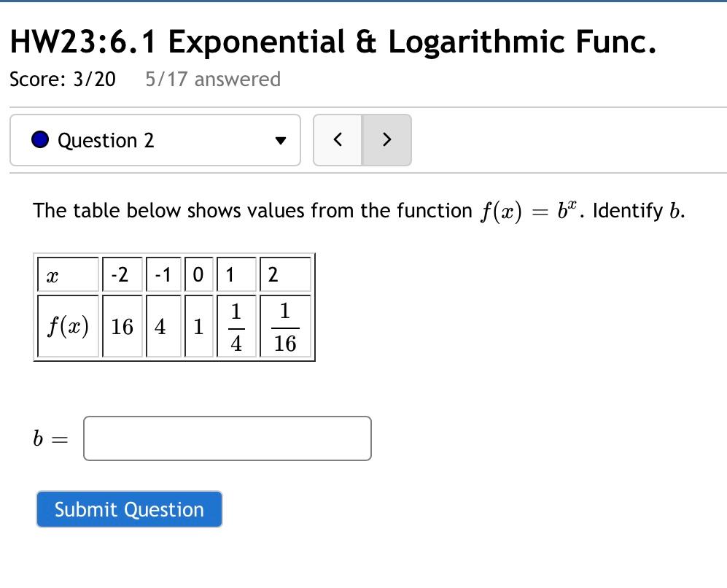Click the 5/17 answered status text
The height and width of the screenshot is (588, 727).
[213, 80]
